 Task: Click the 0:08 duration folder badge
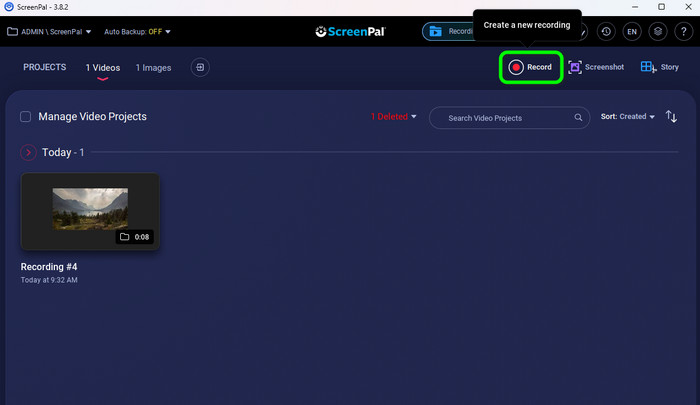coord(135,237)
